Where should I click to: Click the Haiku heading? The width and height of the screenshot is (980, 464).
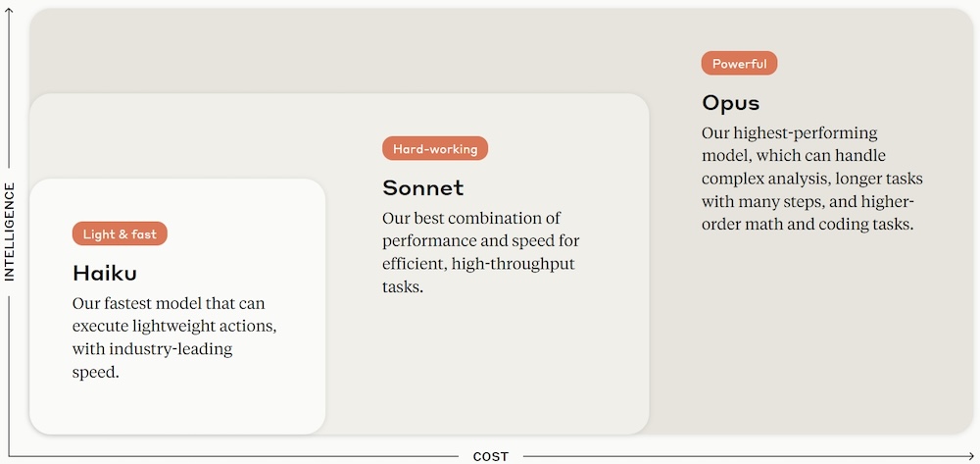click(105, 273)
